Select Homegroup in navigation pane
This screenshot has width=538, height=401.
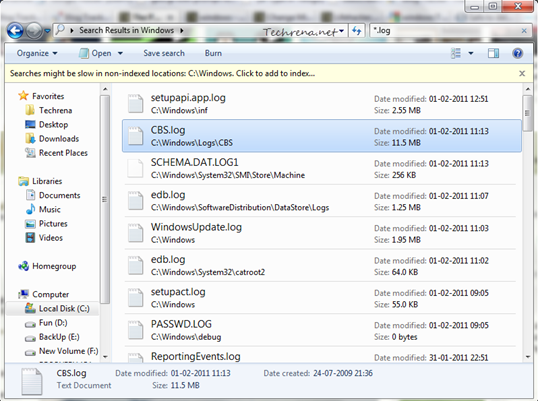[x=47, y=266]
